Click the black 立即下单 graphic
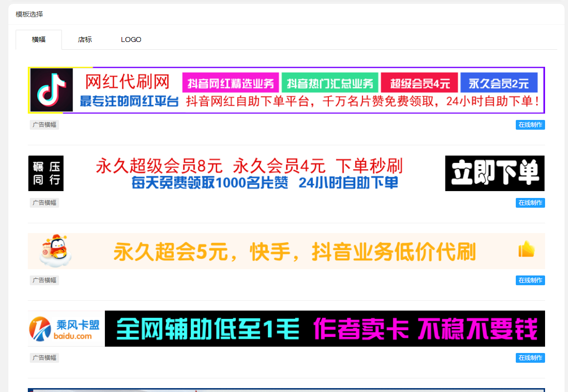 click(x=494, y=173)
